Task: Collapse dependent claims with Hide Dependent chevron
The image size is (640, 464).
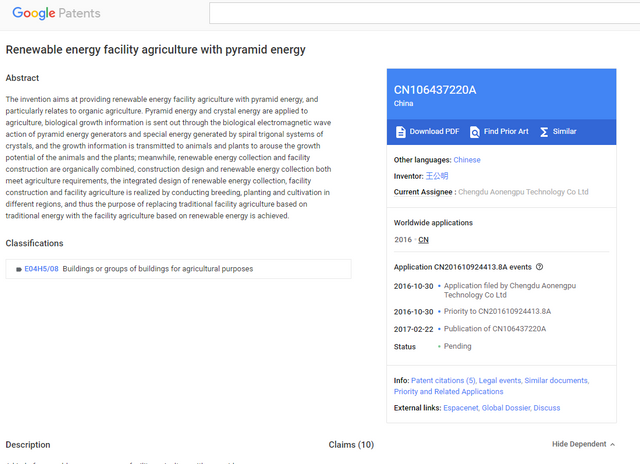Action: click(x=612, y=444)
